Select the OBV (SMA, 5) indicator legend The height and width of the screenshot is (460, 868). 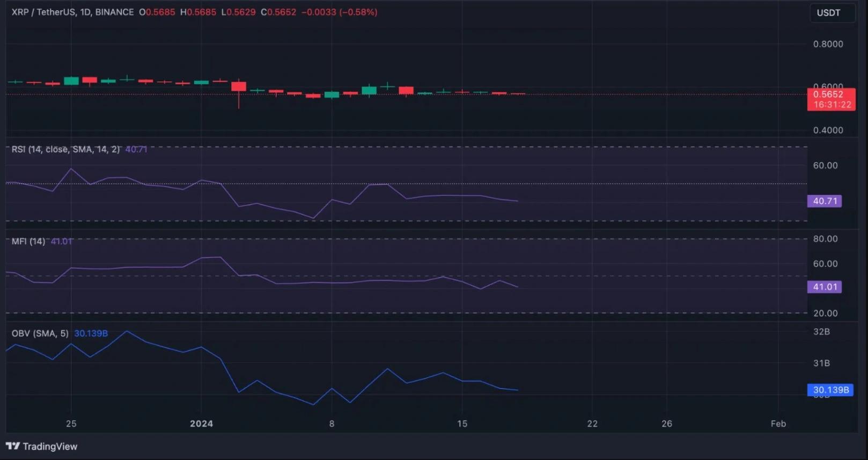pos(40,333)
